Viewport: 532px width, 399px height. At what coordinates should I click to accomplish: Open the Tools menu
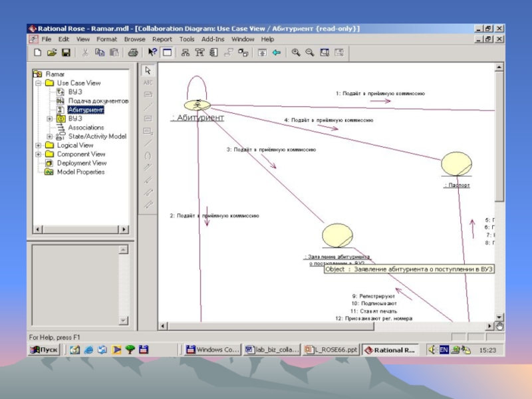click(x=186, y=39)
